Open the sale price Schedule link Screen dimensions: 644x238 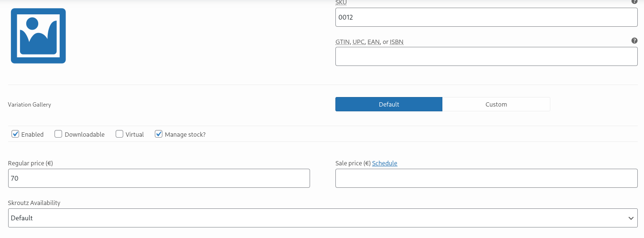point(385,163)
